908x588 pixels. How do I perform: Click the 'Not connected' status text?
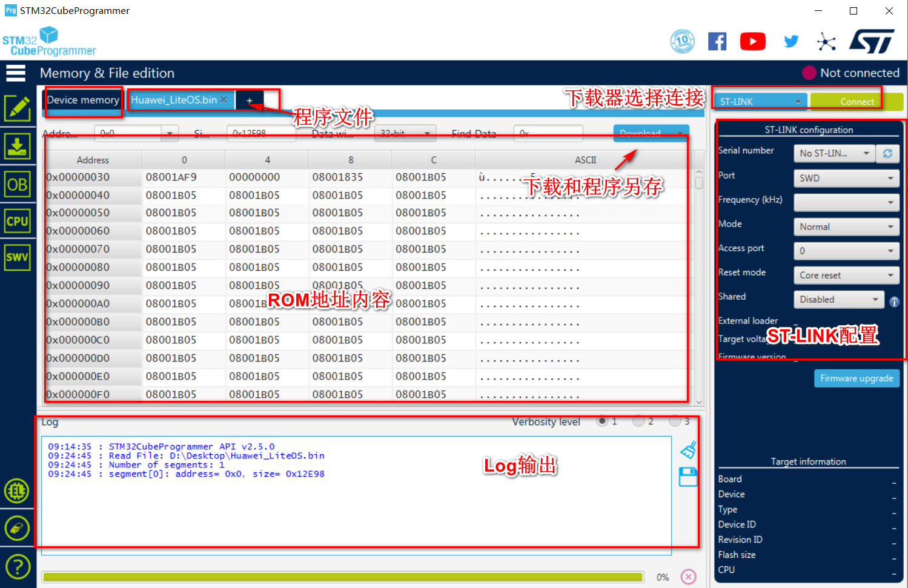point(860,73)
